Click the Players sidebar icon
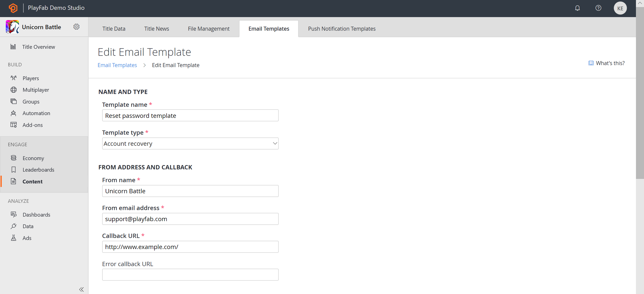 [x=14, y=78]
